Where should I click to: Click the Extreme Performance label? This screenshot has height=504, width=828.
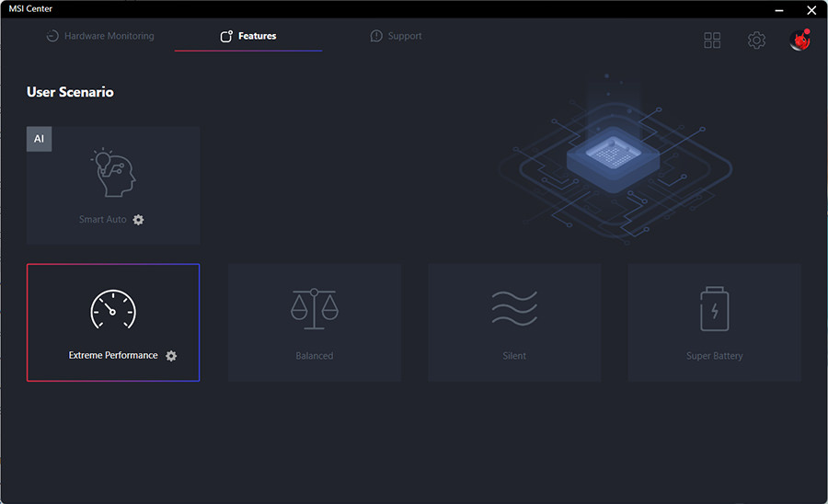coord(113,355)
